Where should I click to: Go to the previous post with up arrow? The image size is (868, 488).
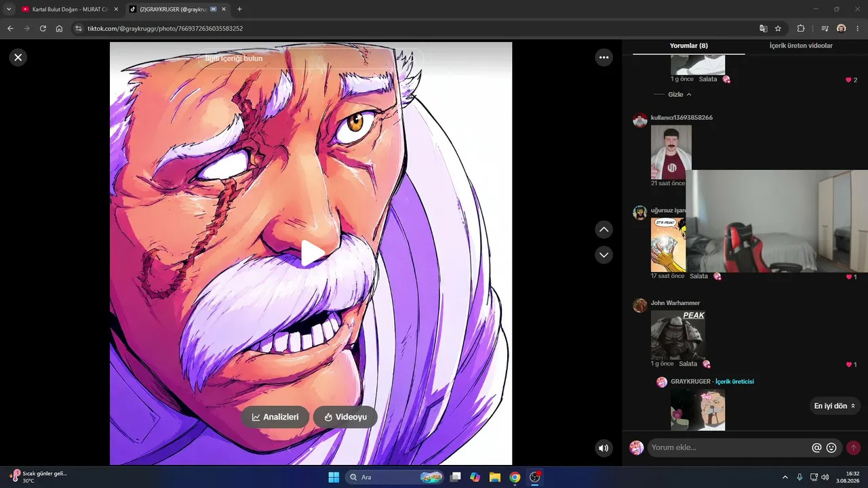click(x=604, y=230)
